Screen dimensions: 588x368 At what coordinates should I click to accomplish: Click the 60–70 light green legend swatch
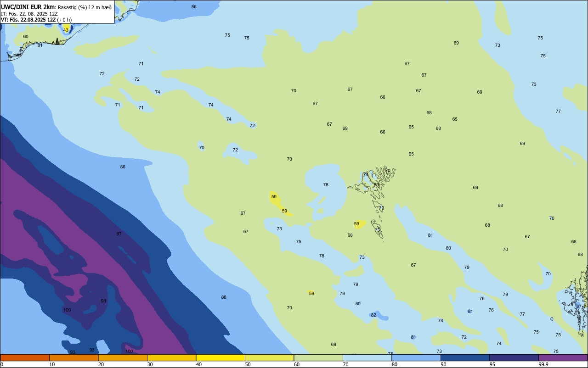coord(318,357)
